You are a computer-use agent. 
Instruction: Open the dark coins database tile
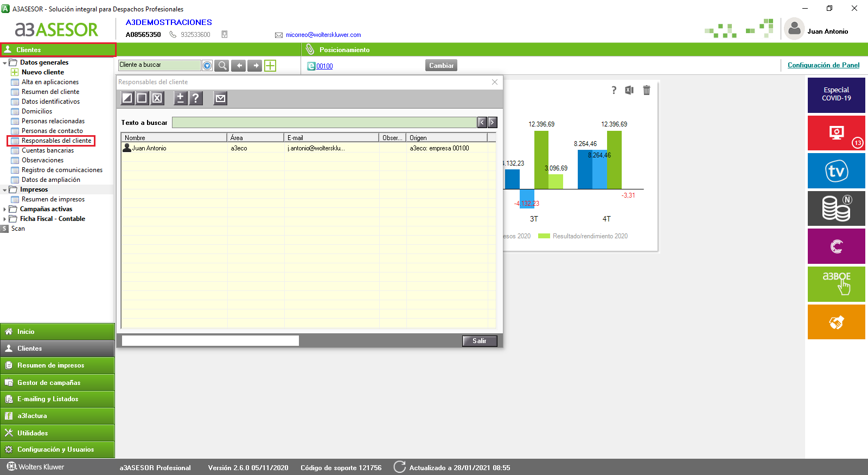pyautogui.click(x=837, y=208)
